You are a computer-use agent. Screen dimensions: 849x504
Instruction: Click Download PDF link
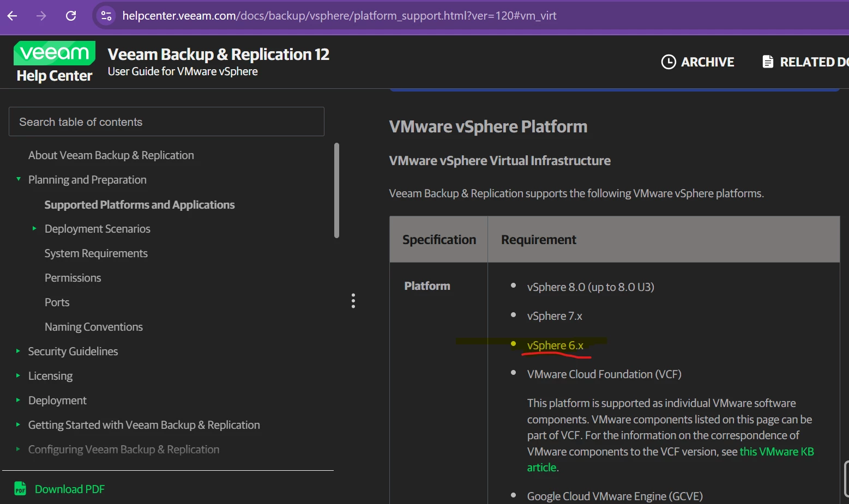(70, 489)
